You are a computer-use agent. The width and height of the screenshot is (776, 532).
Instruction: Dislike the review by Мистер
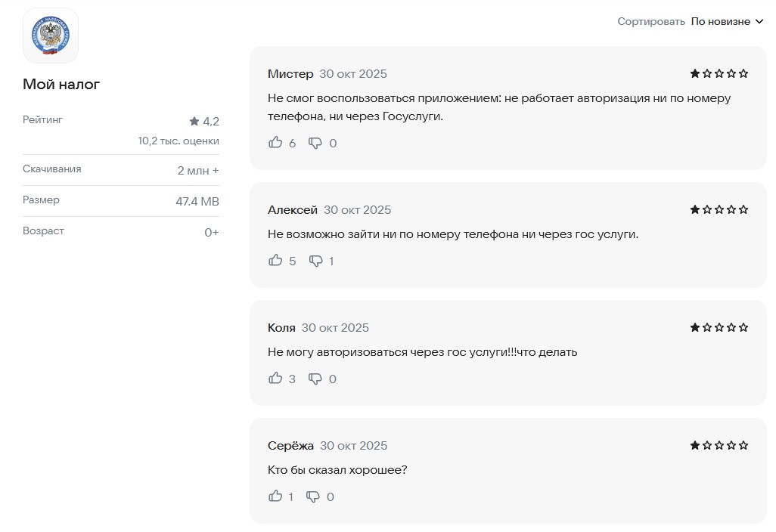[x=315, y=143]
